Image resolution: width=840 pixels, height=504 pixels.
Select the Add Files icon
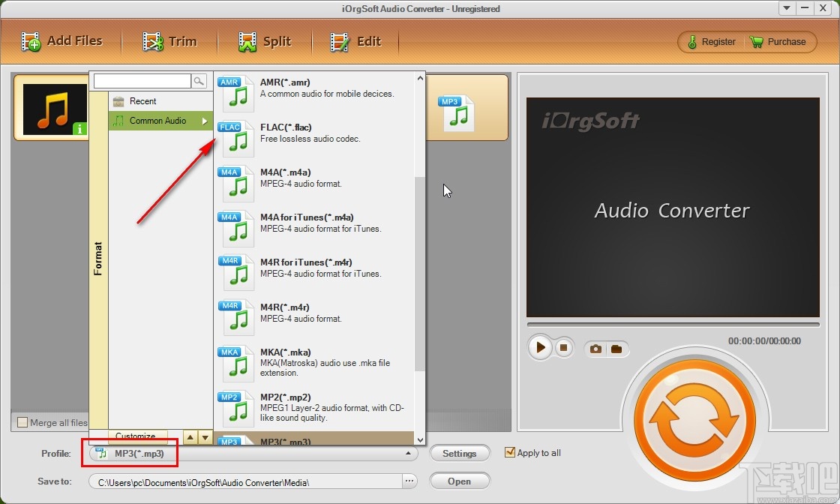[30, 41]
